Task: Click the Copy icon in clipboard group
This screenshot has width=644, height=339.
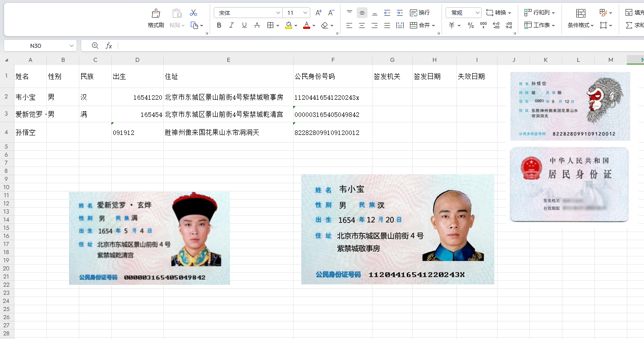Action: coord(194,25)
